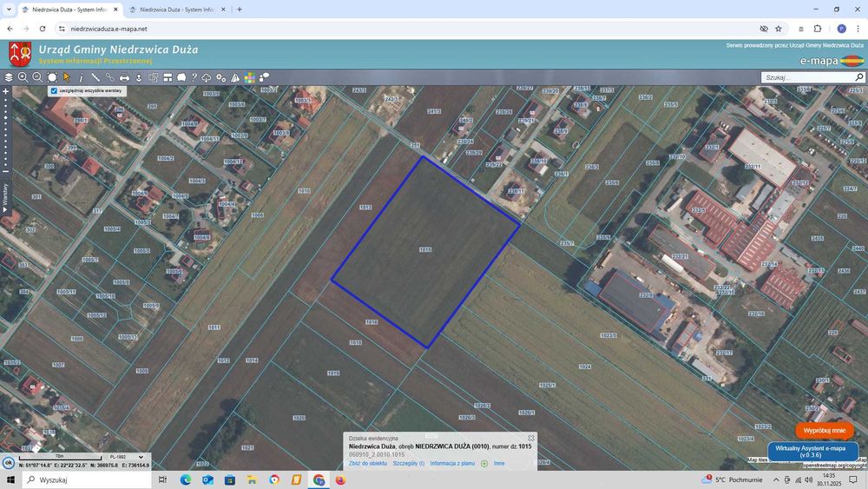Click the cloud download tool
The height and width of the screenshot is (489, 868).
(207, 77)
